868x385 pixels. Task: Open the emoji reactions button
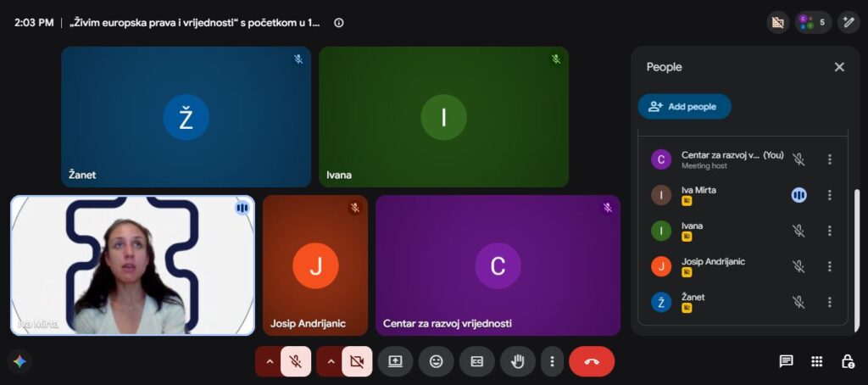point(437,362)
